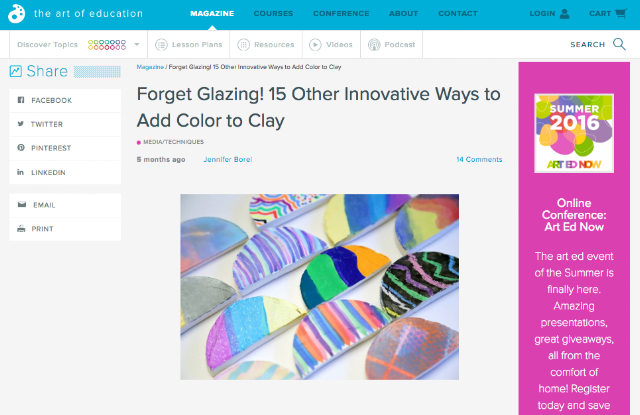Share article on Twitter

65,124
